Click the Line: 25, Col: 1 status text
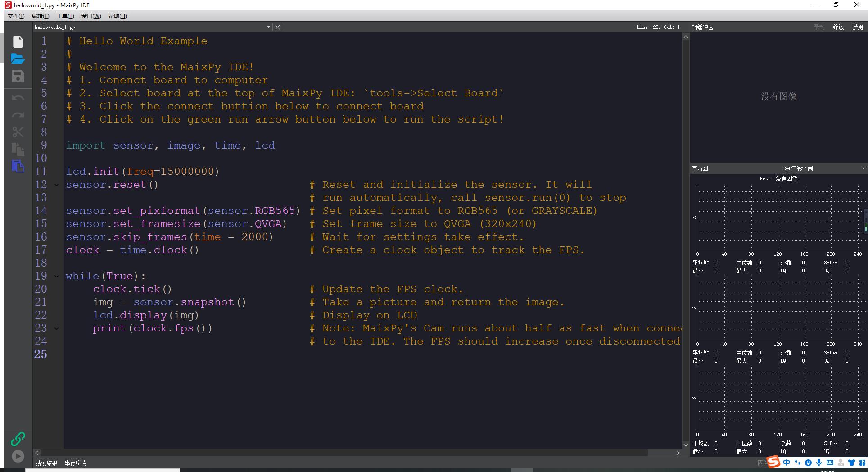Screen dimensions: 868x472 [658, 27]
